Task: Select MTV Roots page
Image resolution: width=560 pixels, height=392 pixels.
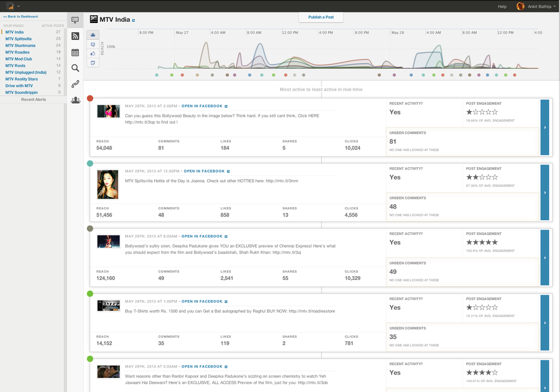Action: coord(15,66)
